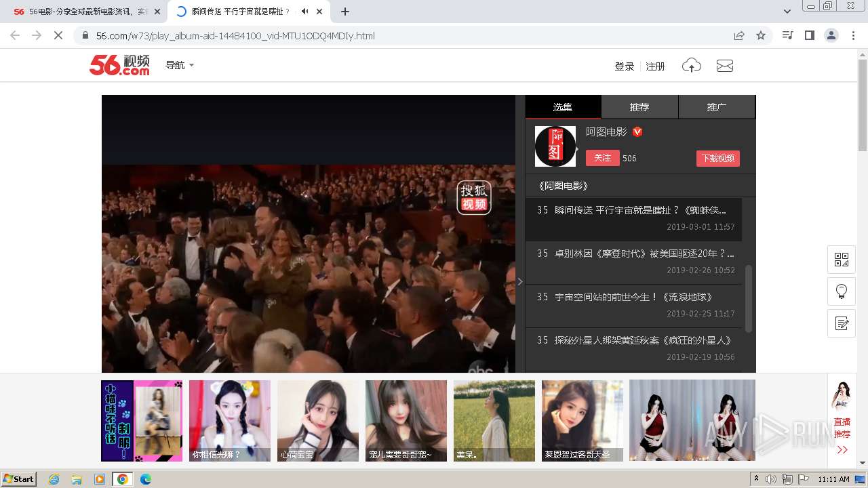Click the 登录 login link
The image size is (868, 488).
click(x=625, y=66)
